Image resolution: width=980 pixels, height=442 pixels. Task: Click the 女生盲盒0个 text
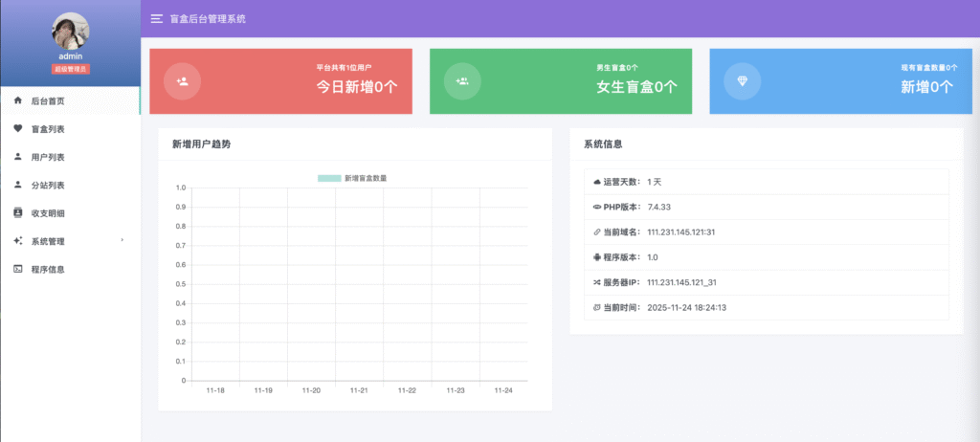pos(636,87)
